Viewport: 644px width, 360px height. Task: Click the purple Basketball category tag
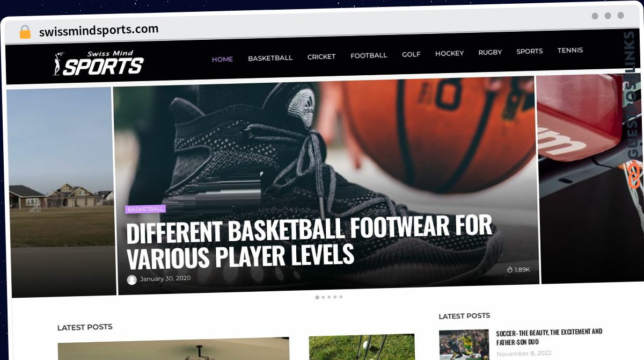pyautogui.click(x=145, y=209)
